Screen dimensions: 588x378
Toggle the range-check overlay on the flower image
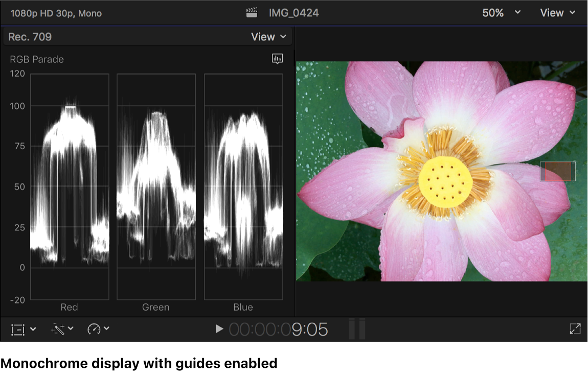coord(557,172)
